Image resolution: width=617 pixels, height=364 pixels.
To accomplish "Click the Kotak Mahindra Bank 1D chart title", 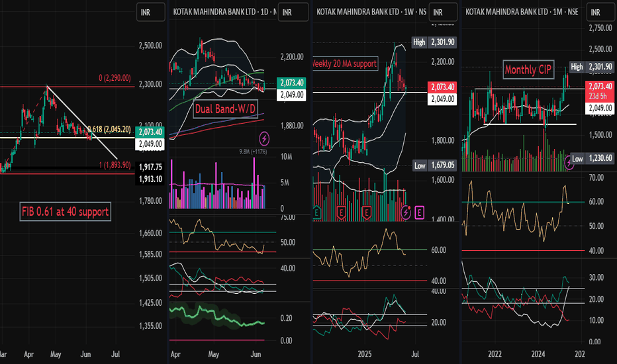I will (224, 12).
